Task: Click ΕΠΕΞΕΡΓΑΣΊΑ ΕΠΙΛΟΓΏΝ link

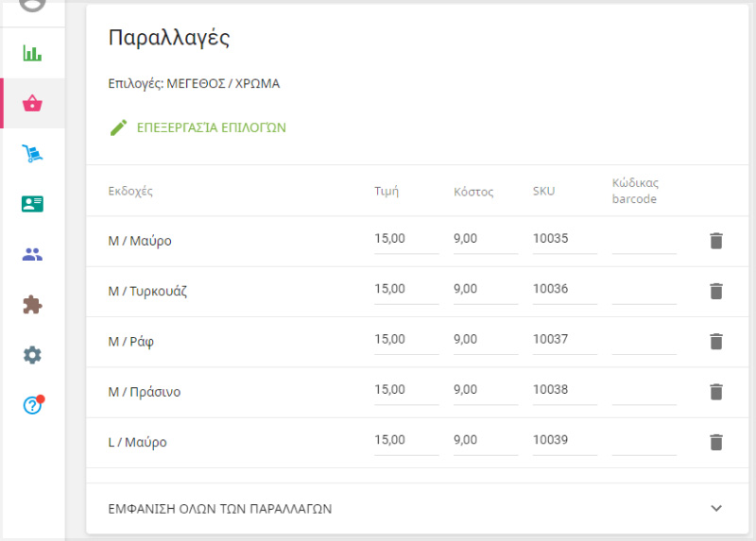Action: (x=211, y=127)
